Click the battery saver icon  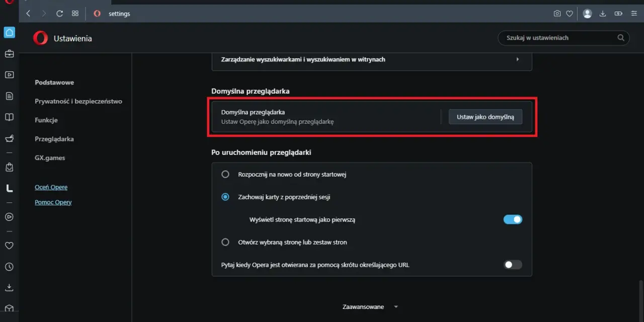coord(618,14)
